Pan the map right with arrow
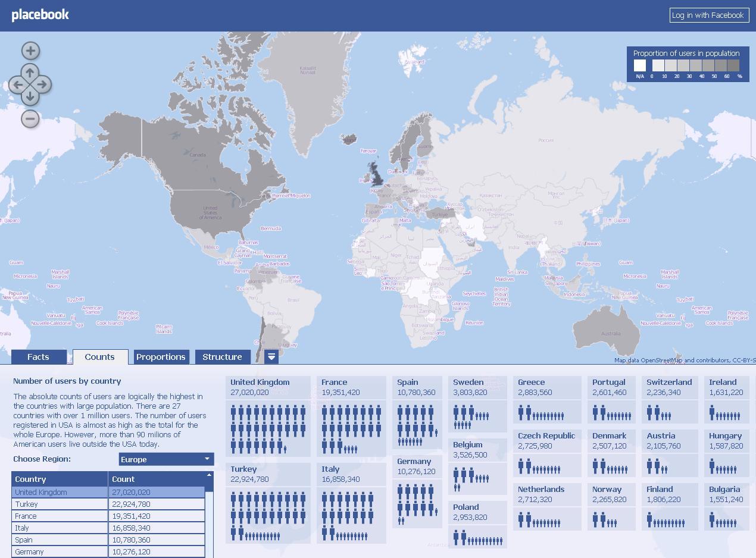756x558 pixels. [43, 85]
